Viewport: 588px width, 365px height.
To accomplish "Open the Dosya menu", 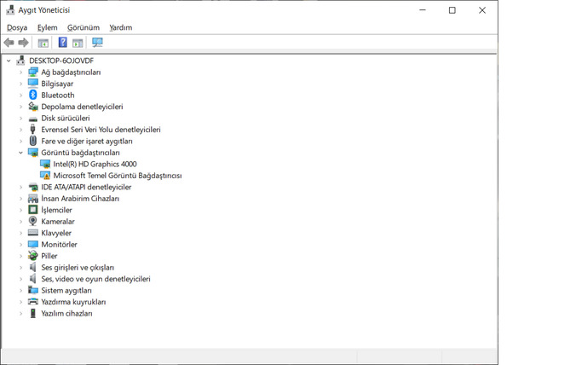I will [x=17, y=27].
